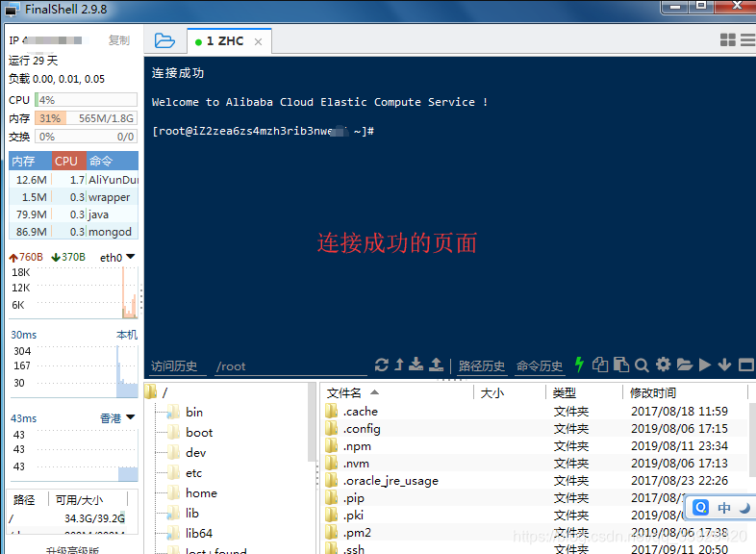Click the CPU usage 4% bar

point(86,100)
